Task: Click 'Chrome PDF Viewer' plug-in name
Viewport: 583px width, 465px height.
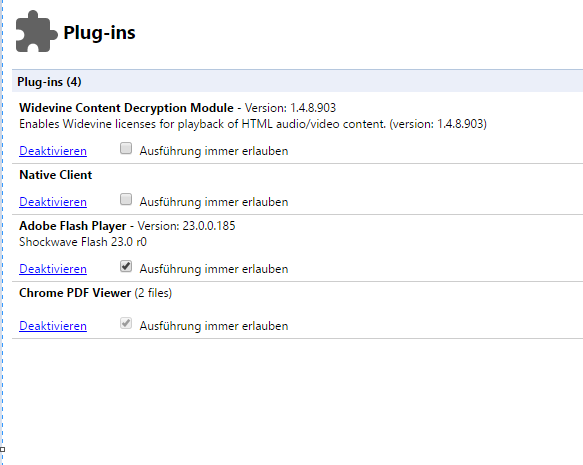Action: pos(75,293)
